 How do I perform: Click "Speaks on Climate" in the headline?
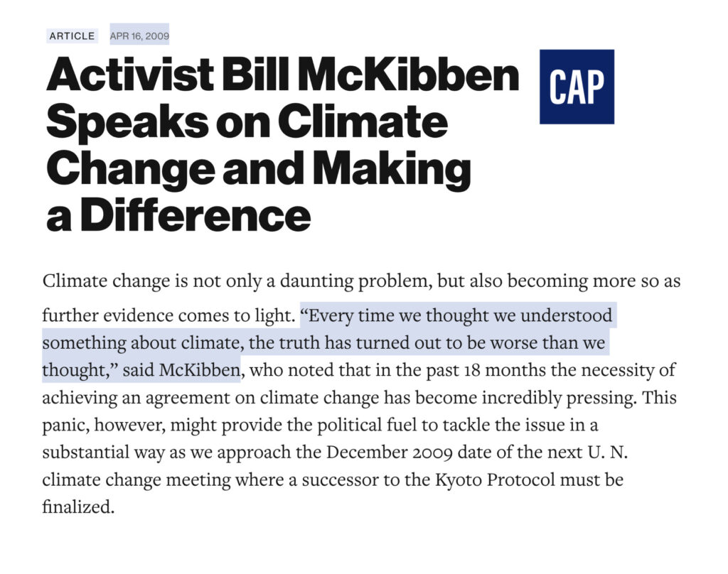(247, 122)
